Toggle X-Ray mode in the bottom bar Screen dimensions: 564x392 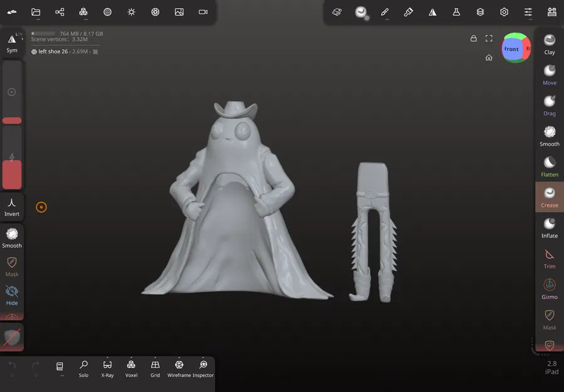(x=107, y=367)
